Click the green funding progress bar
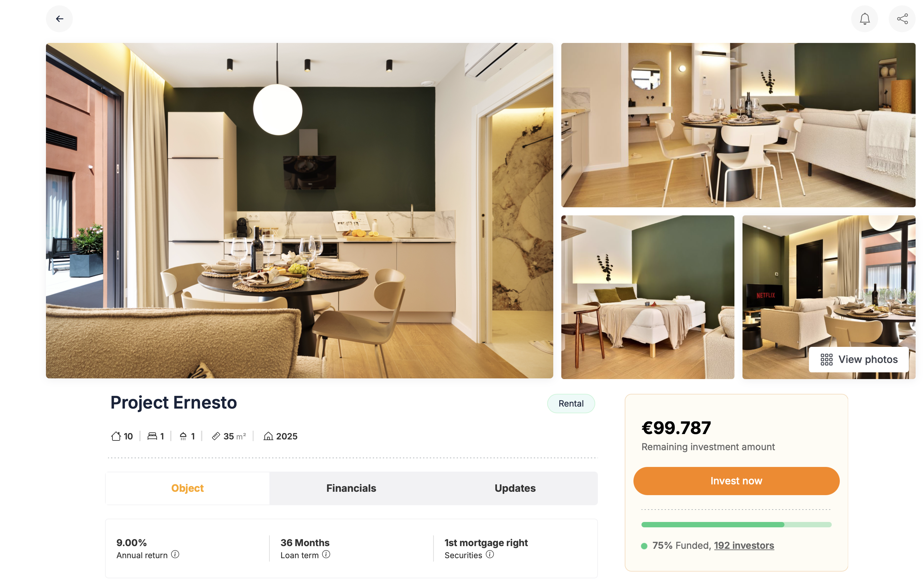 (x=736, y=525)
